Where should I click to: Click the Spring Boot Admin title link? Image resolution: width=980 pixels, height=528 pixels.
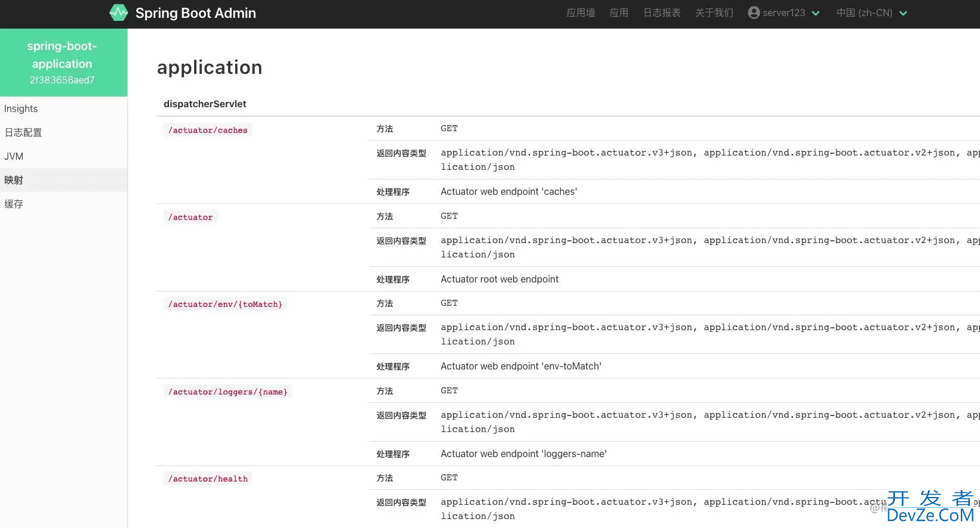pyautogui.click(x=195, y=13)
